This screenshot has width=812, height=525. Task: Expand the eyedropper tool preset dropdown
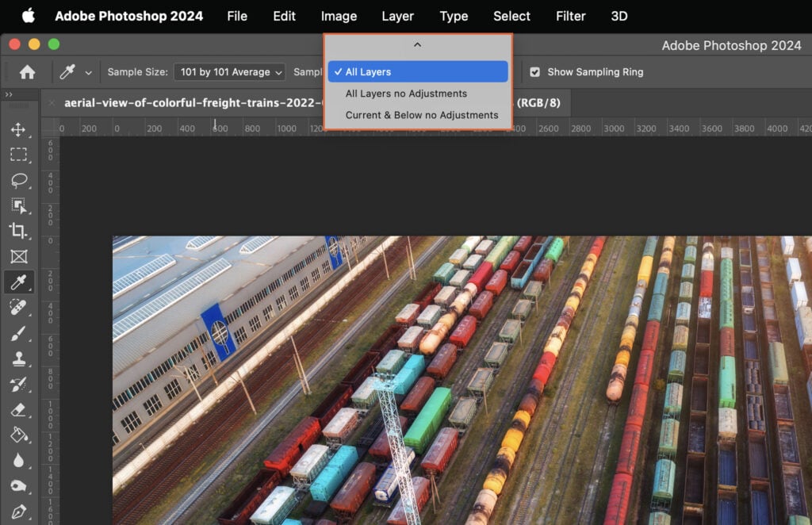90,71
